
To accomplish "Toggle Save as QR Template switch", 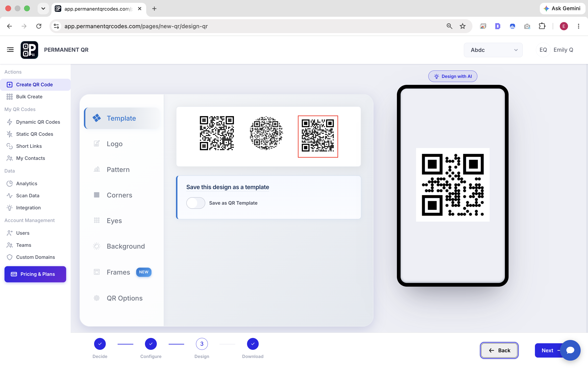I will coord(196,203).
